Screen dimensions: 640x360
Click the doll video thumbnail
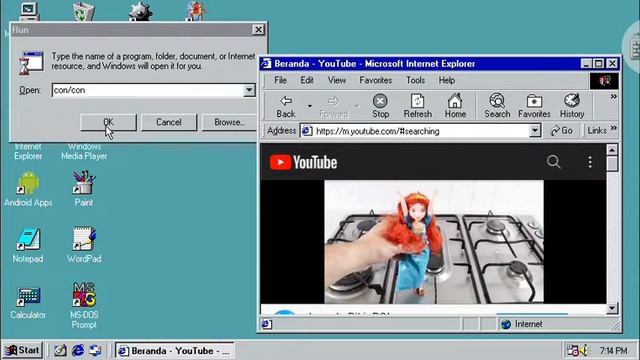click(x=433, y=242)
